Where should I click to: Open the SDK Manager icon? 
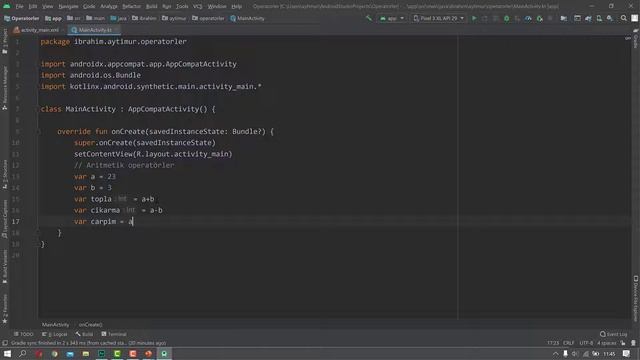pos(610,18)
